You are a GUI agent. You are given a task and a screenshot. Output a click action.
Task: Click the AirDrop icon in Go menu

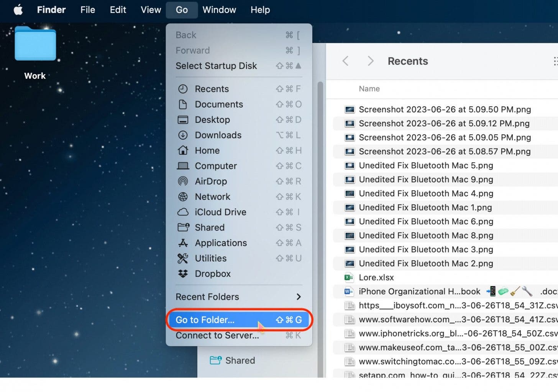[x=183, y=181]
